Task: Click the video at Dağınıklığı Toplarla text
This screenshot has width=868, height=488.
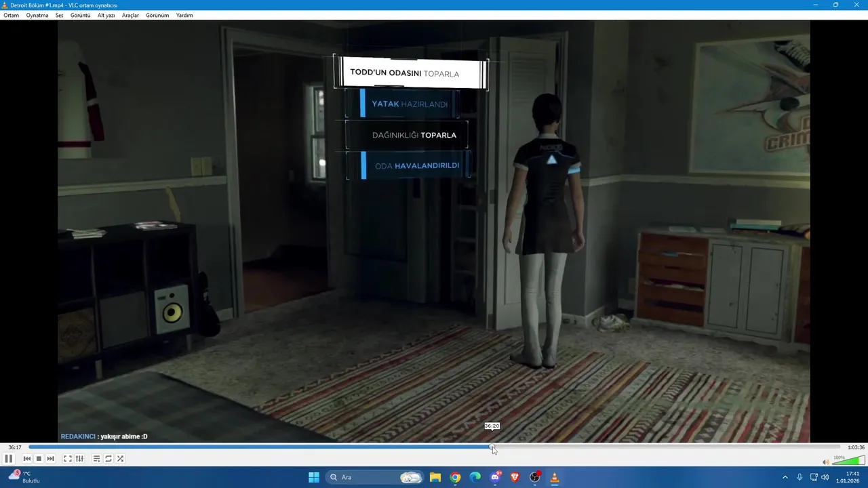Action: [x=414, y=135]
